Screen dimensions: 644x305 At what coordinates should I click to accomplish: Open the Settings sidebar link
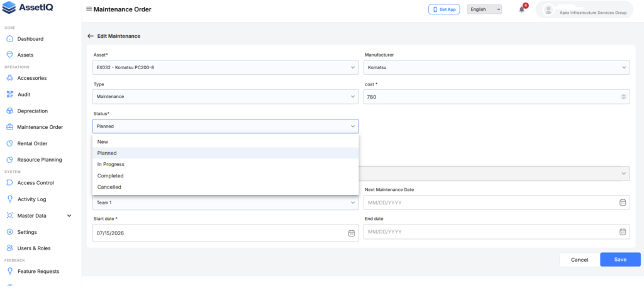pyautogui.click(x=27, y=232)
